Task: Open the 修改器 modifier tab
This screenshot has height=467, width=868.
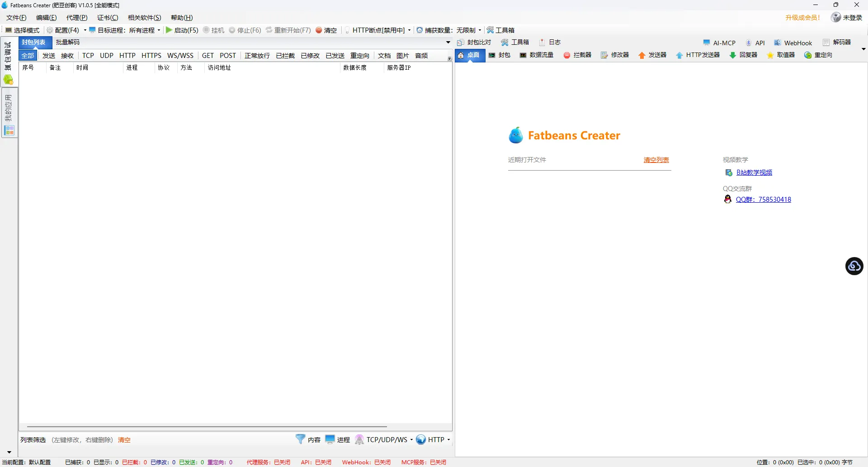Action: [615, 55]
